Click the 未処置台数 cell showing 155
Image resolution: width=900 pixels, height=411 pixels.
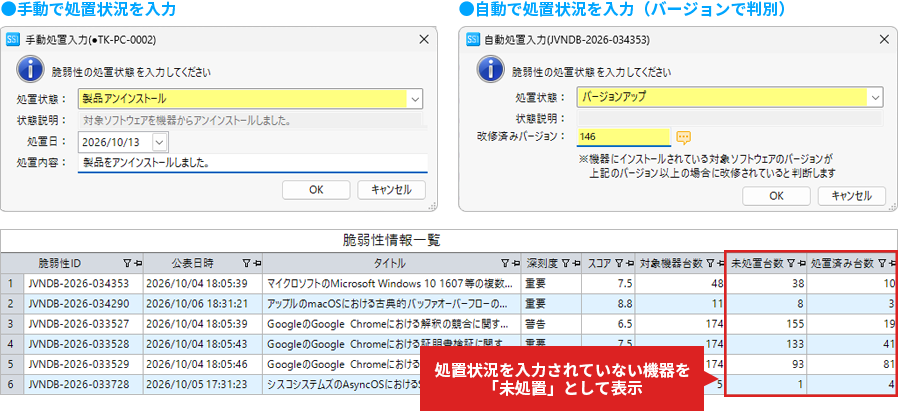(766, 324)
